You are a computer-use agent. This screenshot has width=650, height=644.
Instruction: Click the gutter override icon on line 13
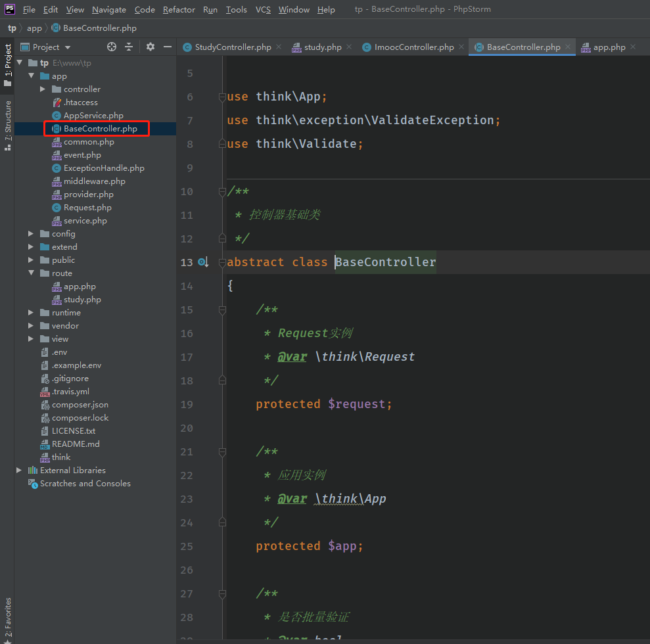tap(202, 262)
